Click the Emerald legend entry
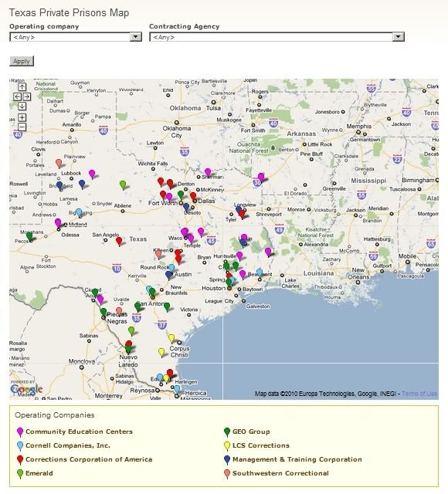Image resolution: width=448 pixels, height=494 pixels. (39, 473)
